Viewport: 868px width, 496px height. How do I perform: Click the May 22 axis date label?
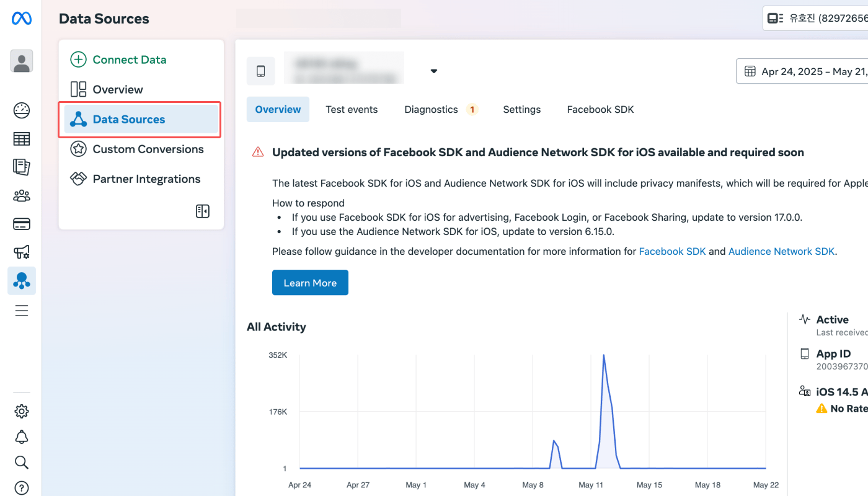point(766,485)
